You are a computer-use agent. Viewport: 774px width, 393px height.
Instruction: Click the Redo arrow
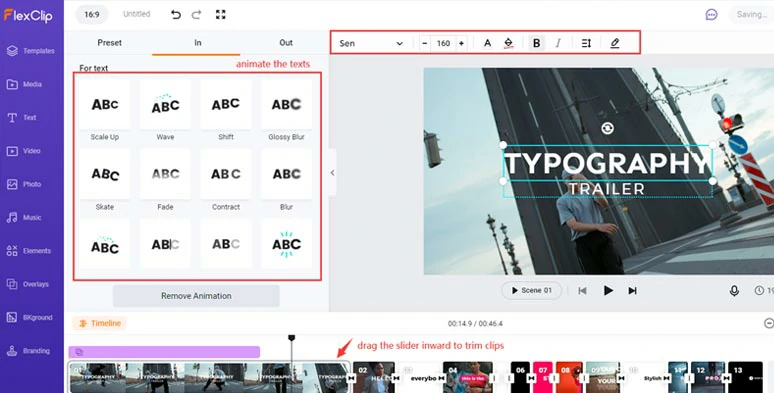(x=196, y=15)
